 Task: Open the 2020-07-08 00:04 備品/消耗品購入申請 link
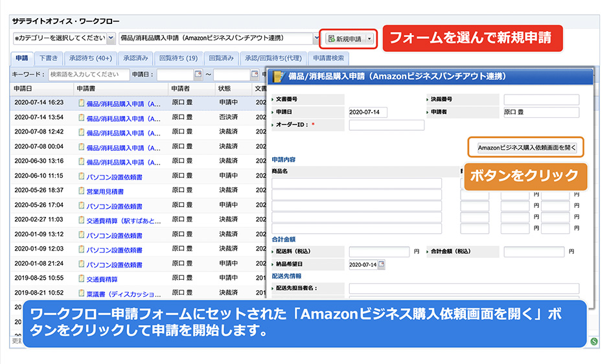[124, 148]
